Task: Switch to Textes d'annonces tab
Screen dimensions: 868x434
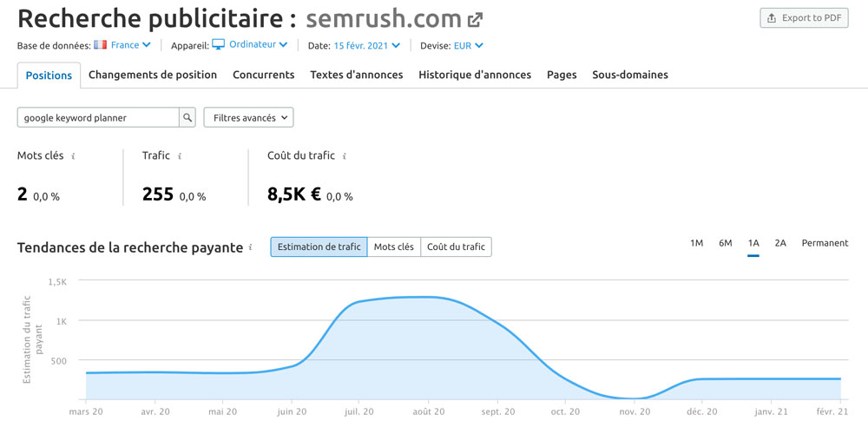Action: (x=357, y=75)
